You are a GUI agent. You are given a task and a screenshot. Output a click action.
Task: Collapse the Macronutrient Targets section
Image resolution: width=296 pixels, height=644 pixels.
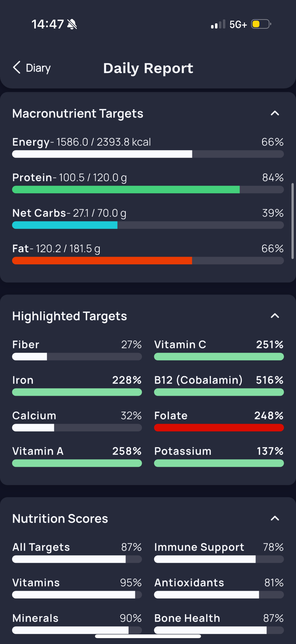point(275,113)
